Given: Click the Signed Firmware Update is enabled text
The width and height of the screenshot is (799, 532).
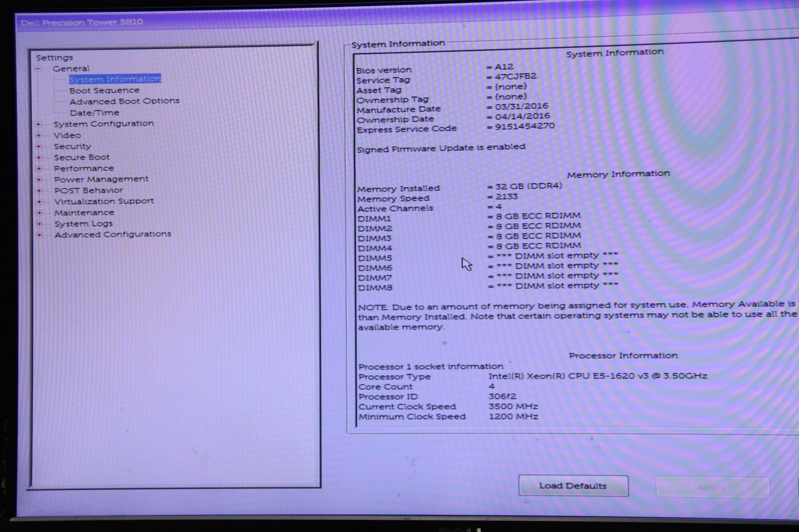Looking at the screenshot, I should 441,148.
